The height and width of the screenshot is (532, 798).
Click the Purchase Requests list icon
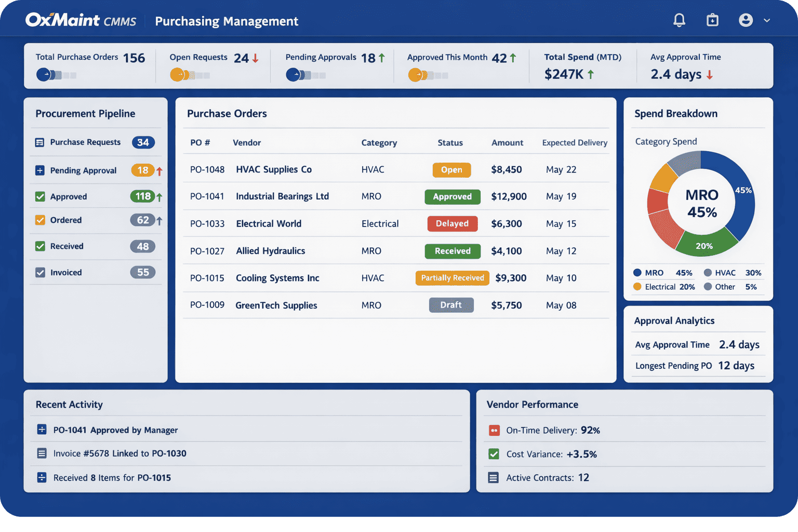(x=39, y=142)
